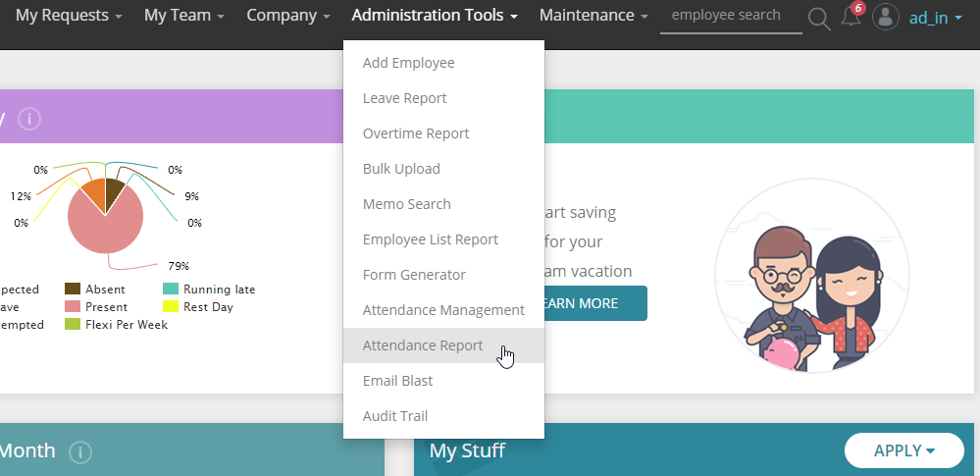Image resolution: width=980 pixels, height=476 pixels.
Task: Click the info icon in purple header
Action: 29,119
